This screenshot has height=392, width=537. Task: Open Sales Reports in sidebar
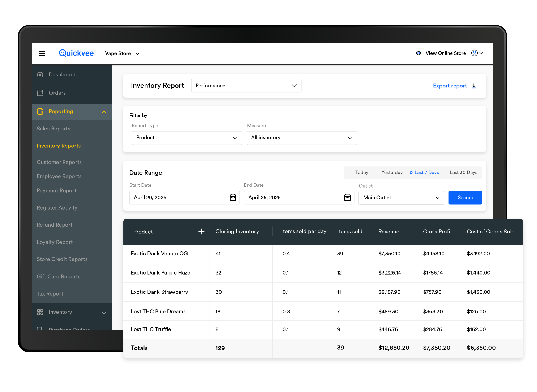pos(53,129)
